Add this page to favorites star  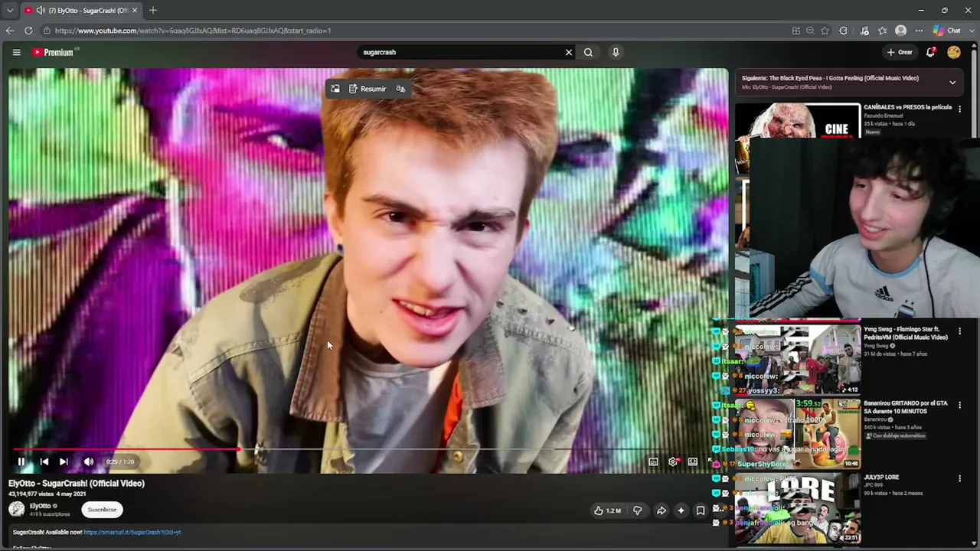(825, 31)
